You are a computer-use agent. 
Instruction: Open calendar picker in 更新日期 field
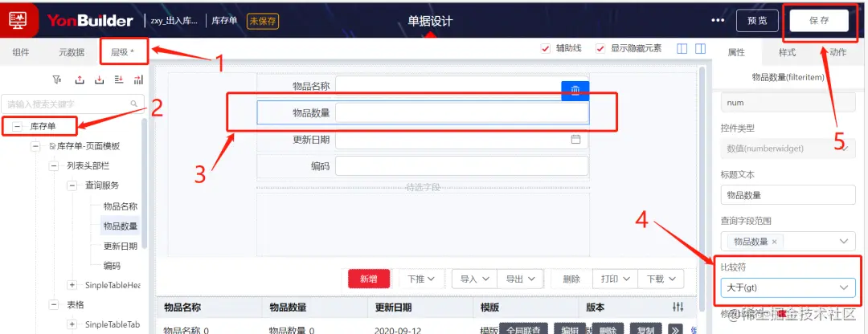pyautogui.click(x=575, y=140)
